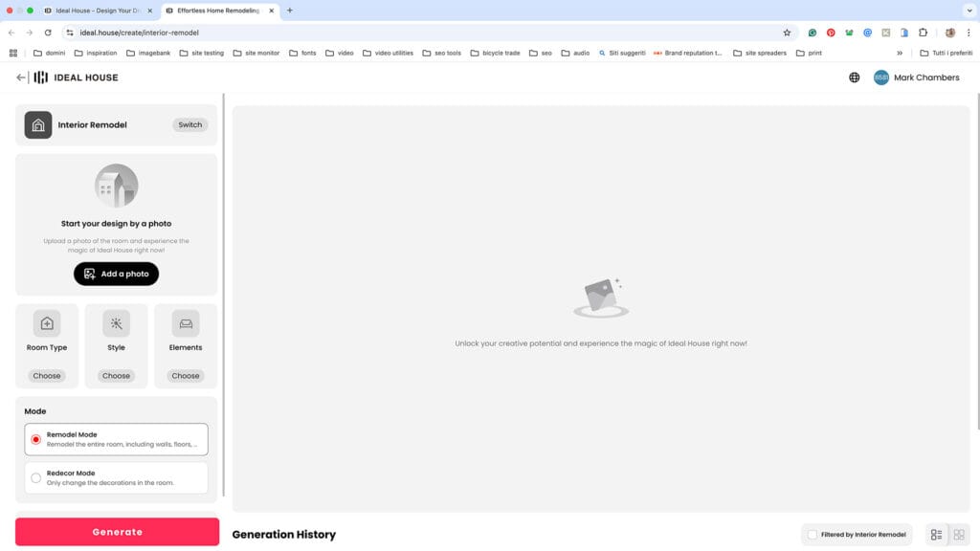Viewport: 980px width, 551px height.
Task: Open the Style Choose selector
Action: pos(116,376)
